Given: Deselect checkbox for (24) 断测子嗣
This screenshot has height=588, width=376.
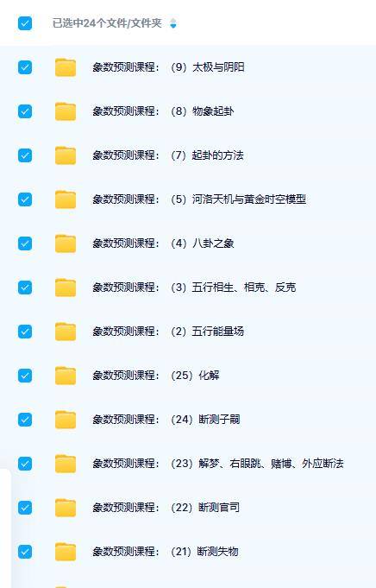Looking at the screenshot, I should click(x=25, y=420).
